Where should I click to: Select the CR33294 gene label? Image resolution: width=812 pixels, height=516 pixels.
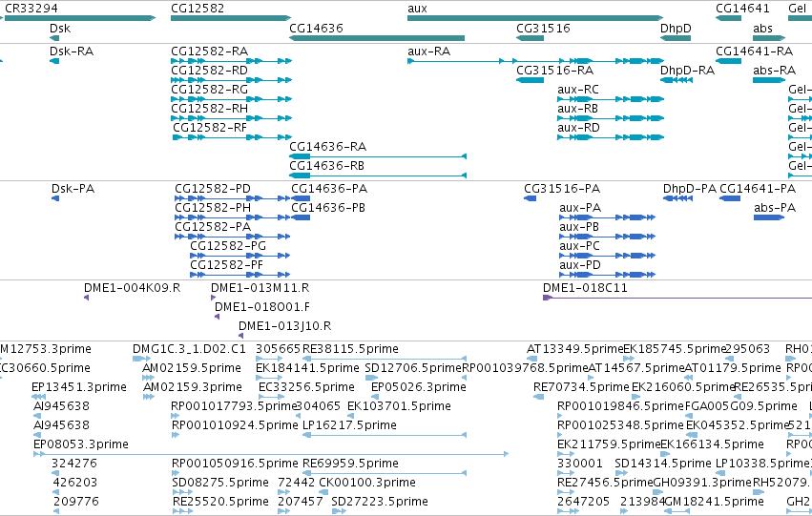(x=31, y=9)
